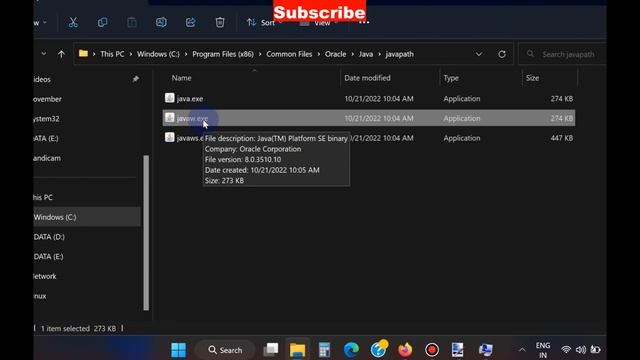Expand address bar history dropdown

[x=479, y=54]
